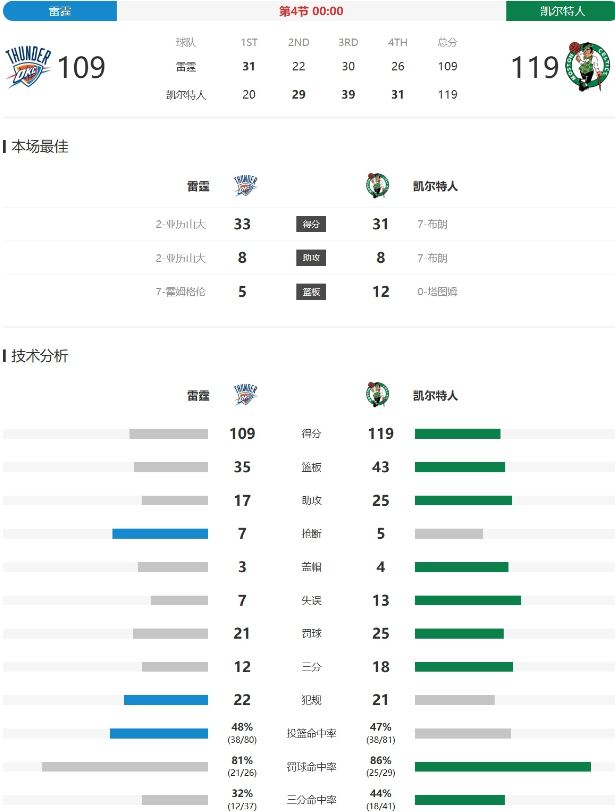The height and width of the screenshot is (812, 615).
Task: Click Thunder logo in 本场最佳 section
Action: tap(246, 186)
